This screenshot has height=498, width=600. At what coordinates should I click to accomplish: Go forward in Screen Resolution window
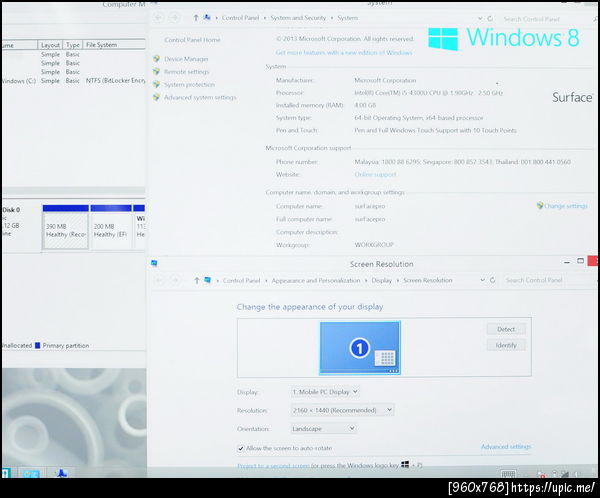coord(174,281)
